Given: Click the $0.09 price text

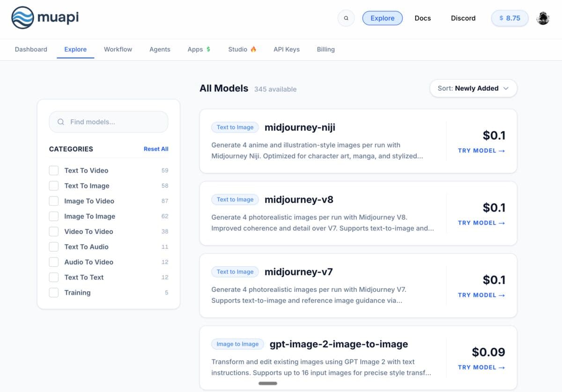Looking at the screenshot, I should (x=488, y=352).
